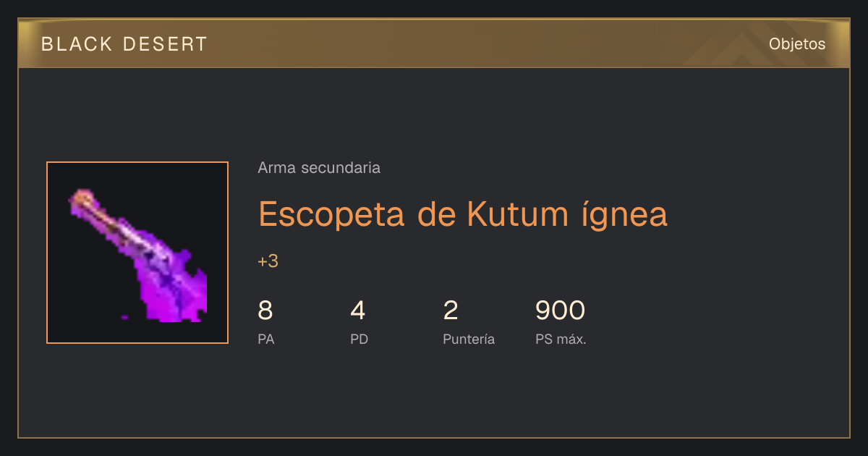Image resolution: width=868 pixels, height=456 pixels.
Task: Open the Objetos section link
Action: coord(797,44)
